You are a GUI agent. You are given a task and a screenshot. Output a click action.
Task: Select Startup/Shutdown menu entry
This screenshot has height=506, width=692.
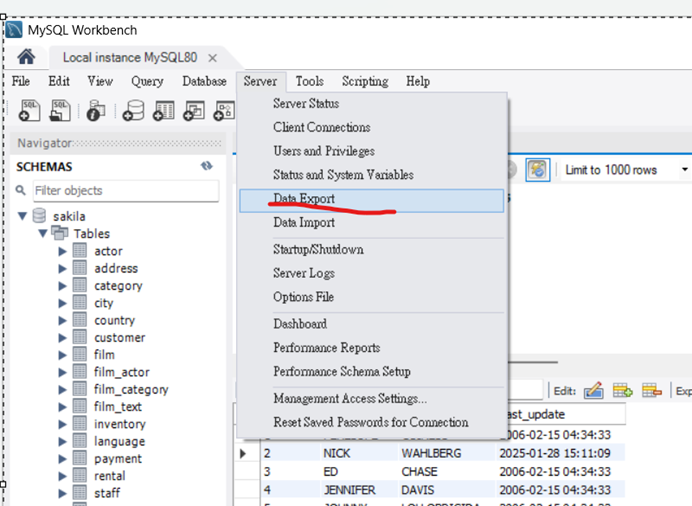click(x=372, y=249)
